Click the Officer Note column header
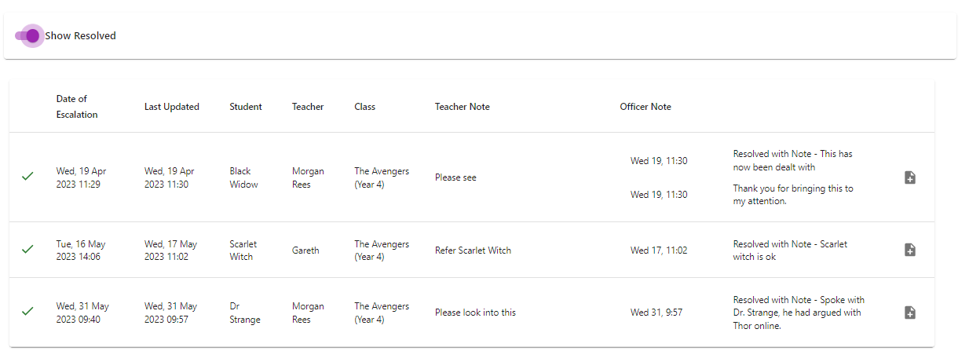 645,107
